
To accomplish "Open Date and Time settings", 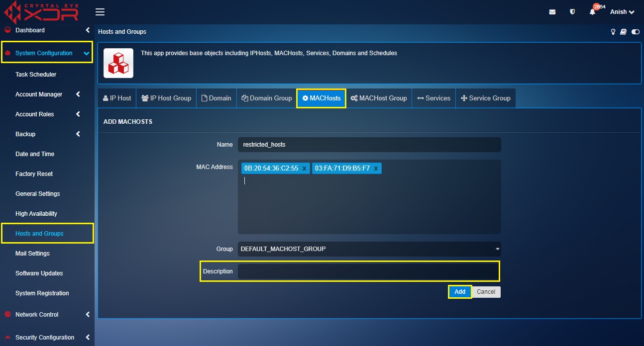I will [x=35, y=154].
